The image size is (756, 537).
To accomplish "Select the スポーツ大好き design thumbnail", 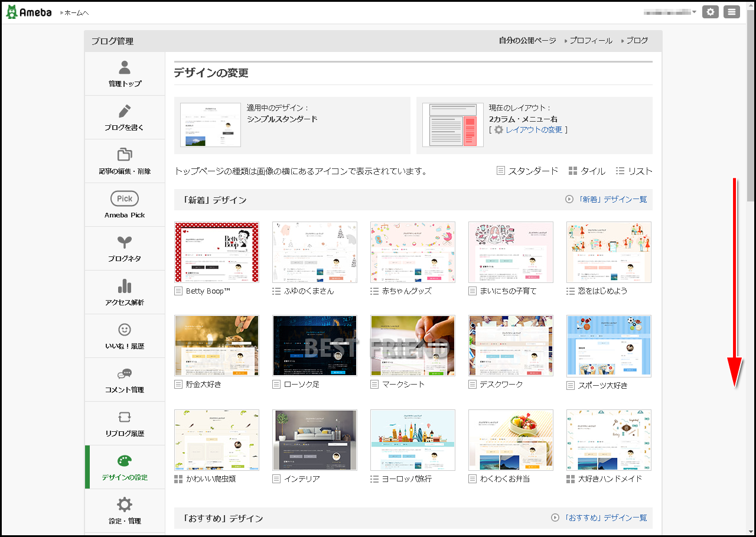I will [609, 346].
